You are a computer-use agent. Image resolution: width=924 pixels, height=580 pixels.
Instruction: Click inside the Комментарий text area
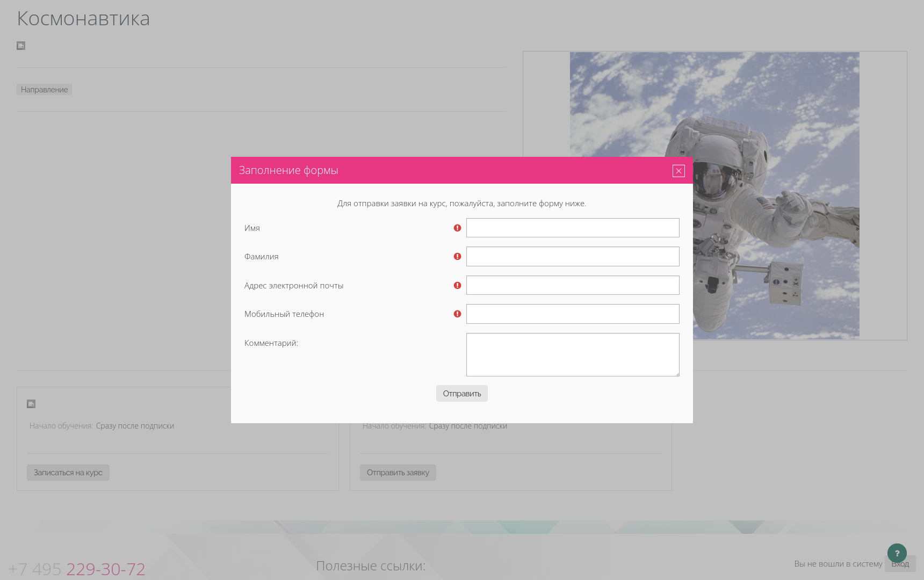coord(572,354)
